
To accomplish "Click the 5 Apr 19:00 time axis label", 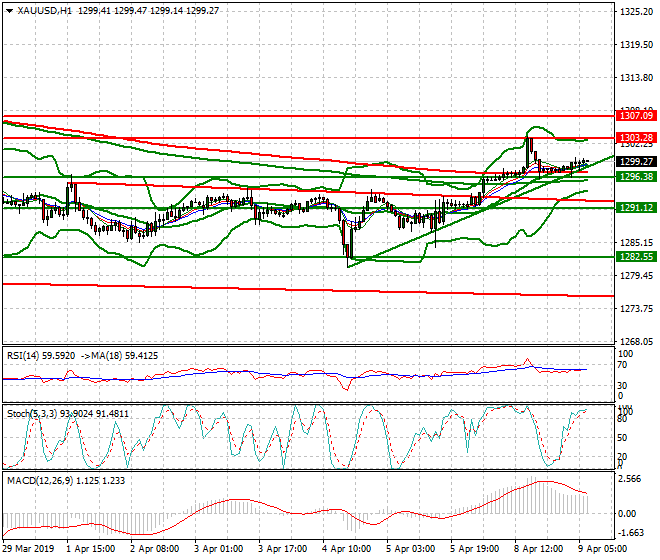I will coord(474,549).
